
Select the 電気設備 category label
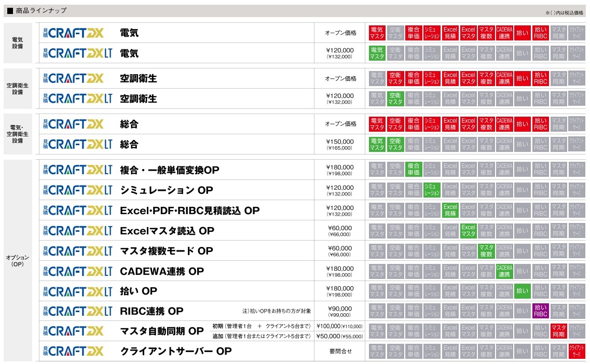click(x=18, y=43)
